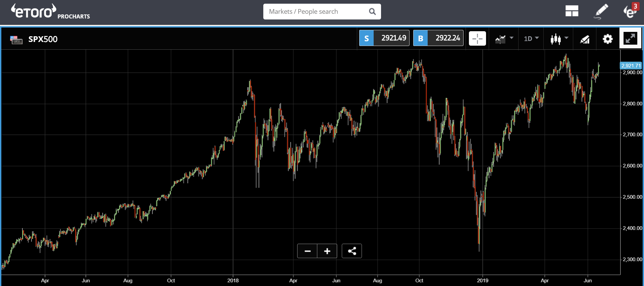Image resolution: width=644 pixels, height=286 pixels.
Task: Toggle fullscreen chart mode
Action: 630,38
